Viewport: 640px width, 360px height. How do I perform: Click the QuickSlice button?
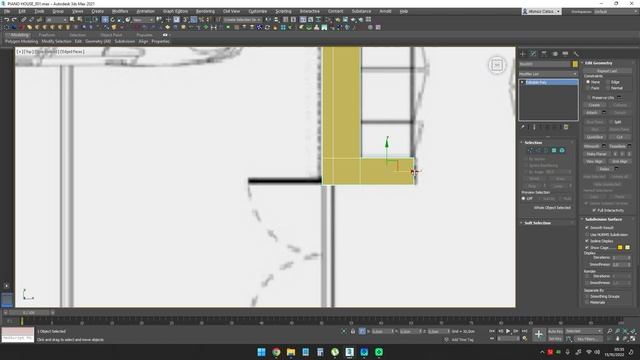[595, 137]
